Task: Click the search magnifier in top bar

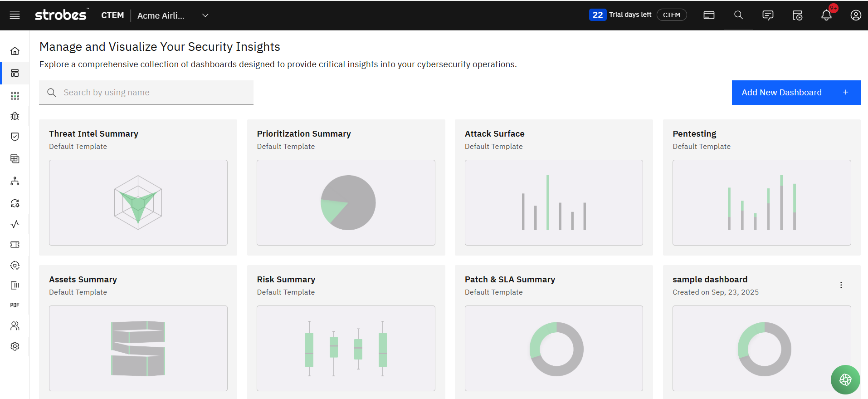Action: (738, 15)
